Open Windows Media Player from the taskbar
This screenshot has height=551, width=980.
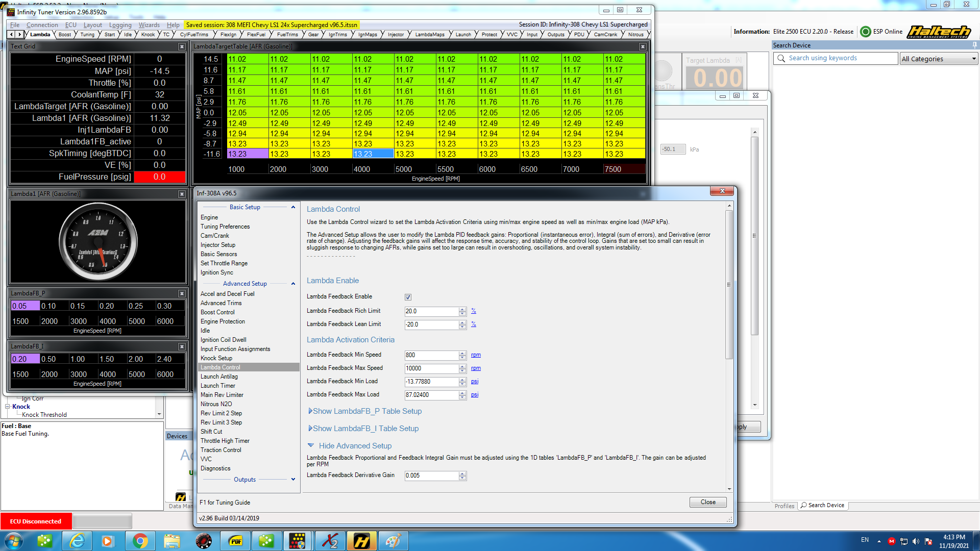(x=107, y=541)
